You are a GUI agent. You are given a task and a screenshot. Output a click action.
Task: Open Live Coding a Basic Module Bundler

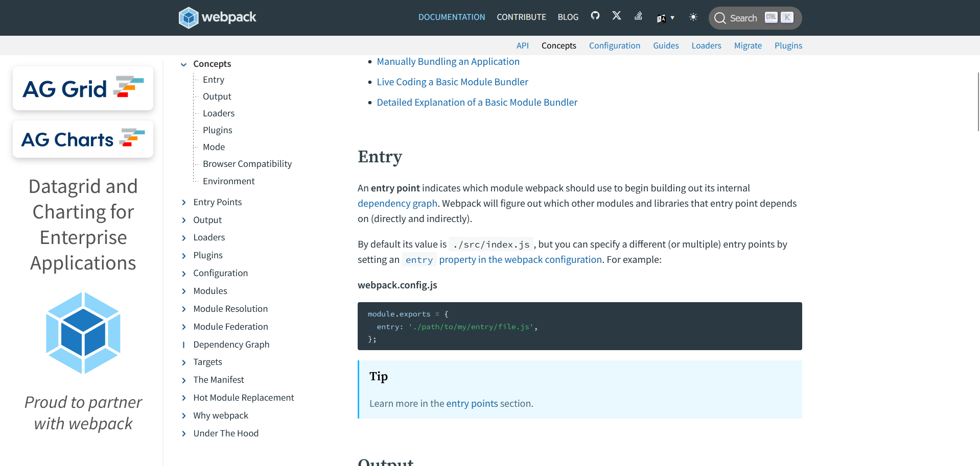(452, 82)
